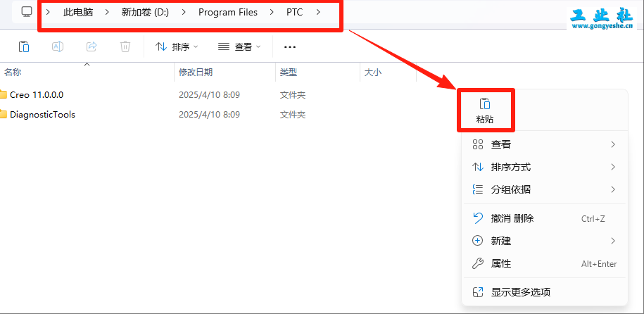Click the grid icon beside 查看 in context menu

coord(477,144)
